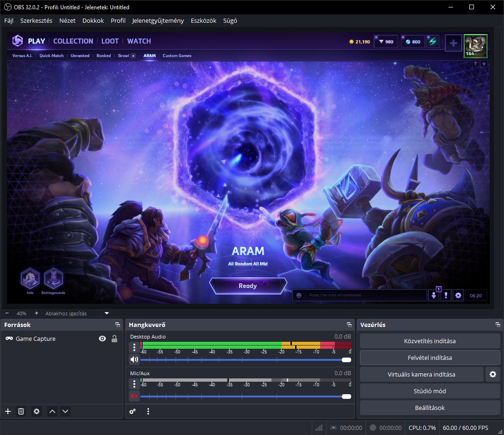
Task: Delete selected source using trash icon
Action: pos(21,411)
